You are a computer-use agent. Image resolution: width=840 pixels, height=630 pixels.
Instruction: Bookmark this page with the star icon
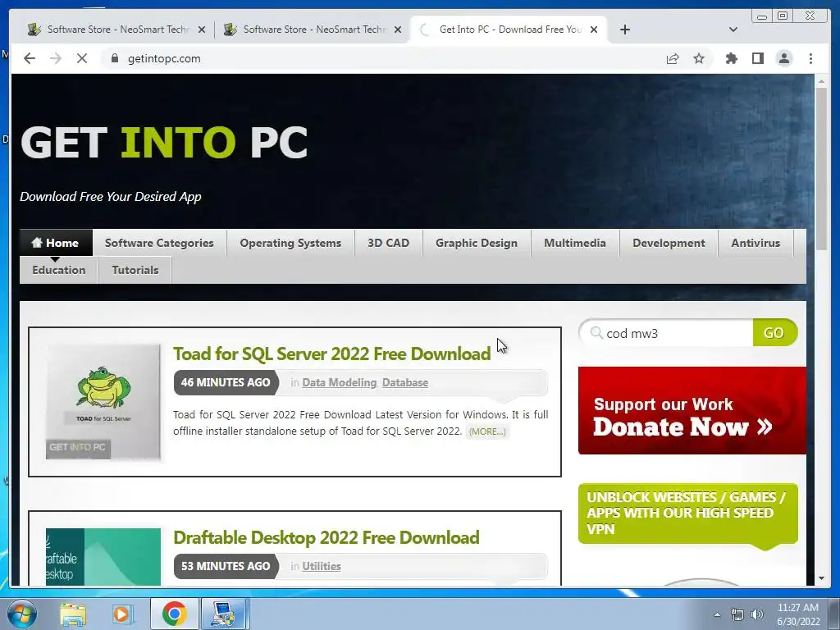(699, 58)
